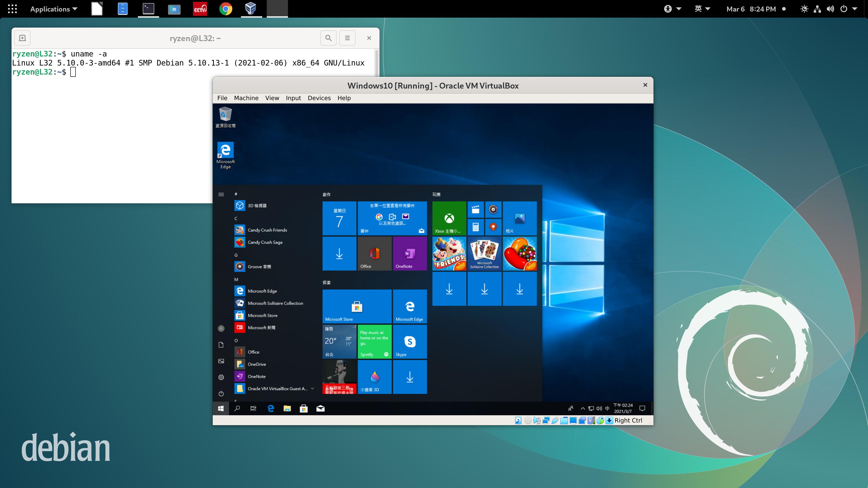The height and width of the screenshot is (488, 868).
Task: Click the keyboard capture arrow indicator beside Right Ctrl
Action: tap(609, 420)
